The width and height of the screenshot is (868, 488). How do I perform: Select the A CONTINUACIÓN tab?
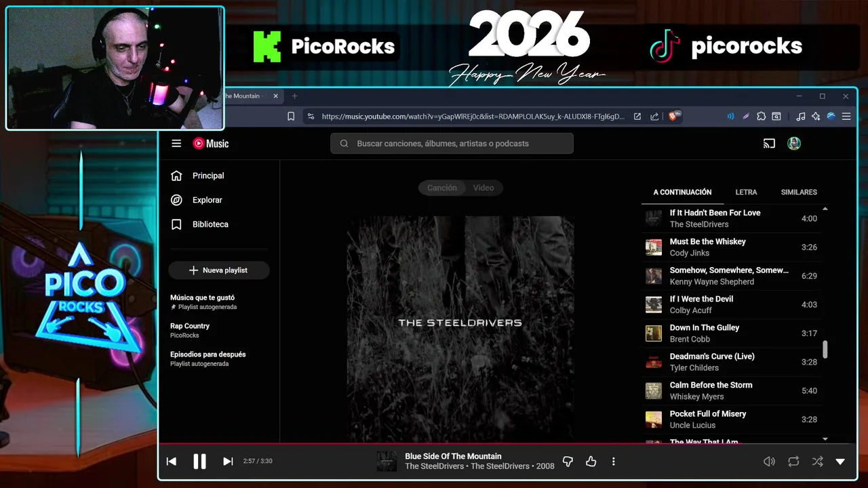682,192
